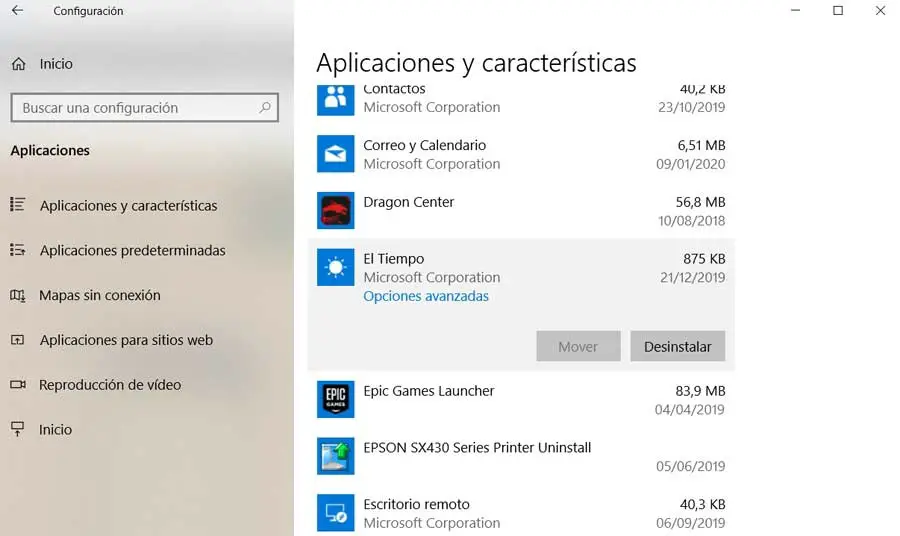Click the Epic Games Launcher icon

335,399
